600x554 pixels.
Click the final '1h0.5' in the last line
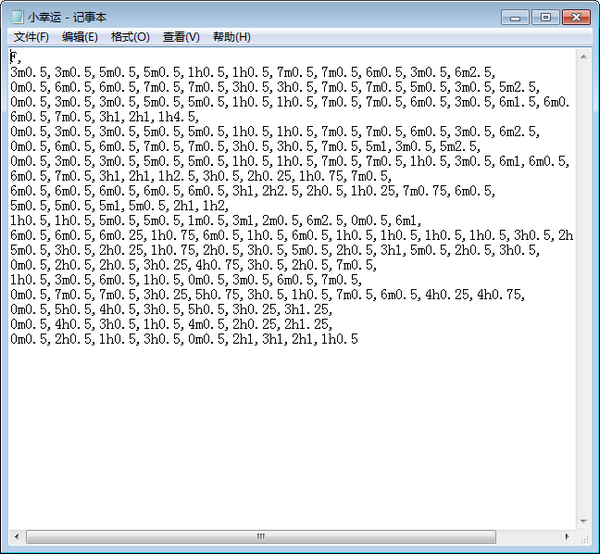pyautogui.click(x=339, y=339)
